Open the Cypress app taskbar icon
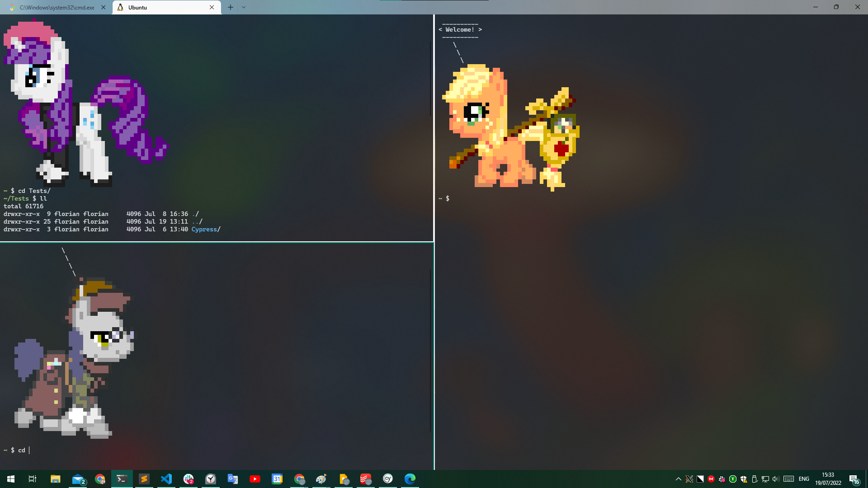The height and width of the screenshot is (488, 868). pyautogui.click(x=387, y=479)
